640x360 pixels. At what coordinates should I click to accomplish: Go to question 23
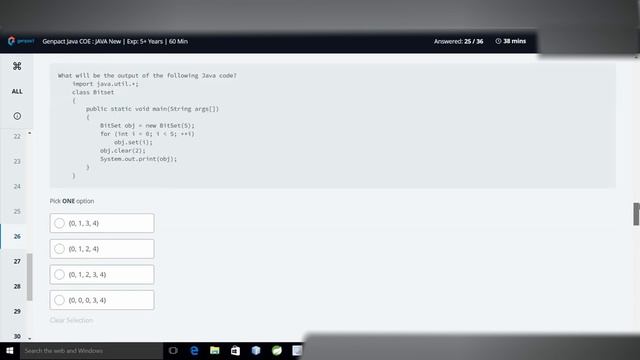(17, 162)
